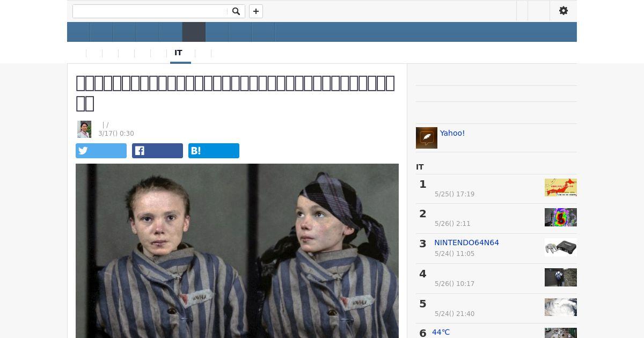The width and height of the screenshot is (644, 338).
Task: Focus the search input field
Action: click(x=150, y=11)
